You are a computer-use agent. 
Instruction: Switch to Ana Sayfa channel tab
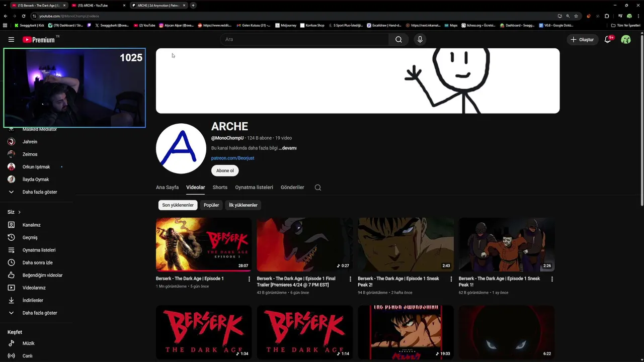click(x=167, y=187)
